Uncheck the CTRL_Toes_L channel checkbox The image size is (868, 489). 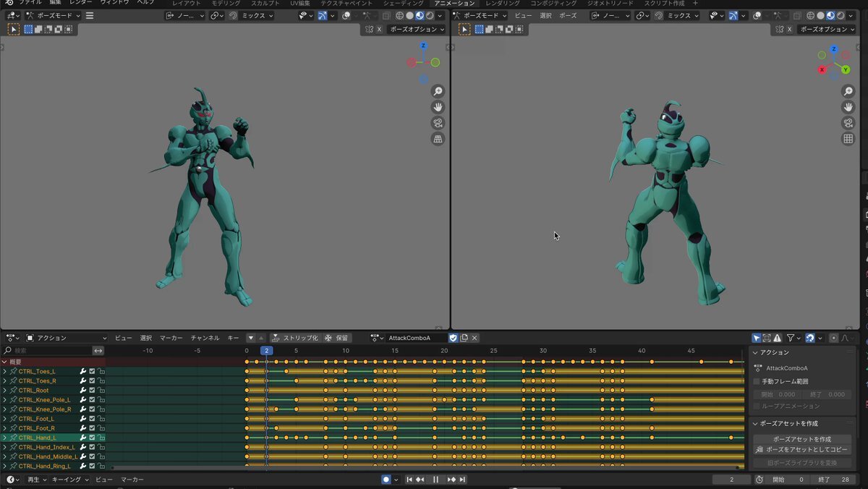tap(93, 372)
